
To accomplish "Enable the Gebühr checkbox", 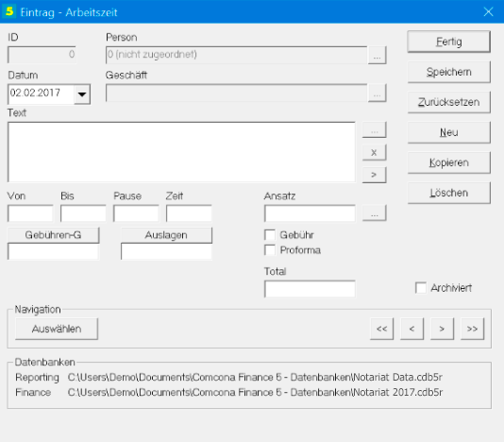I will (x=270, y=235).
